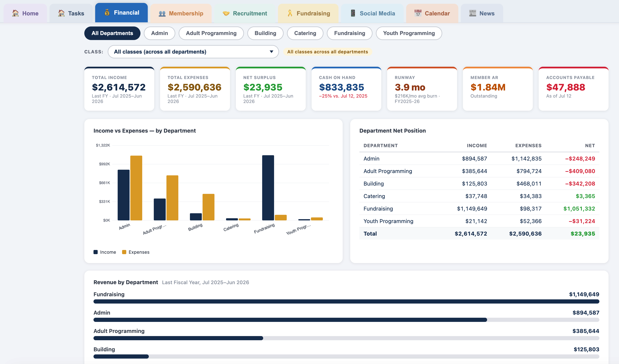Click the Adult Programming revenue progress bar

(x=346, y=338)
